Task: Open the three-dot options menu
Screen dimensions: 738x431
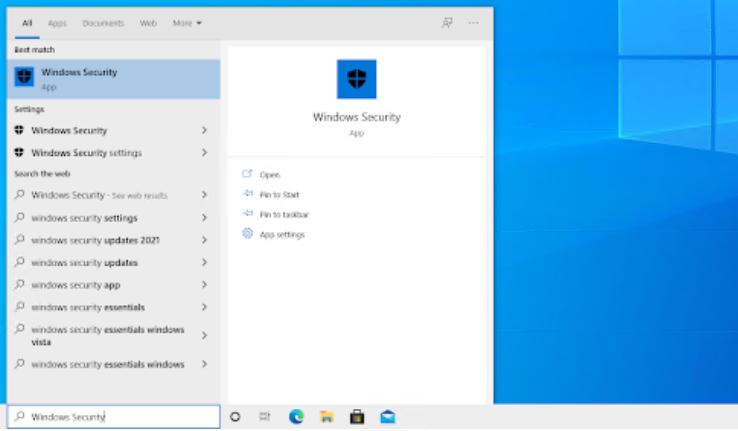Action: click(473, 22)
